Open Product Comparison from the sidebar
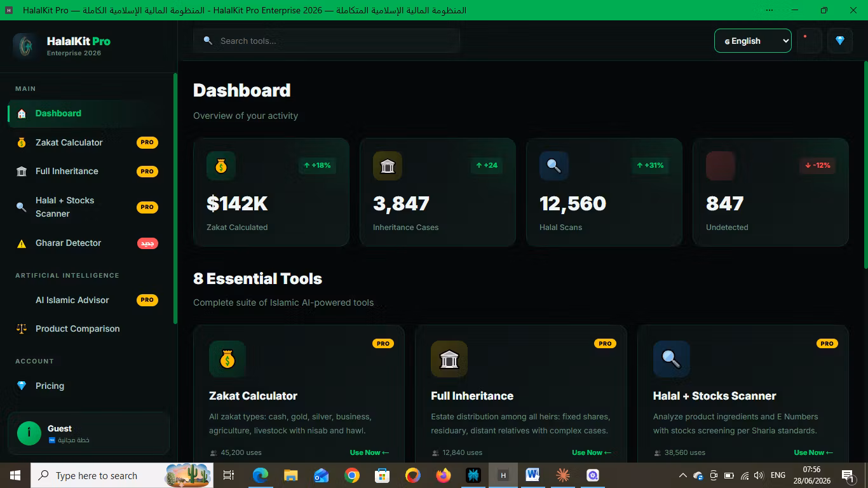Viewport: 868px width, 488px height. 87,329
